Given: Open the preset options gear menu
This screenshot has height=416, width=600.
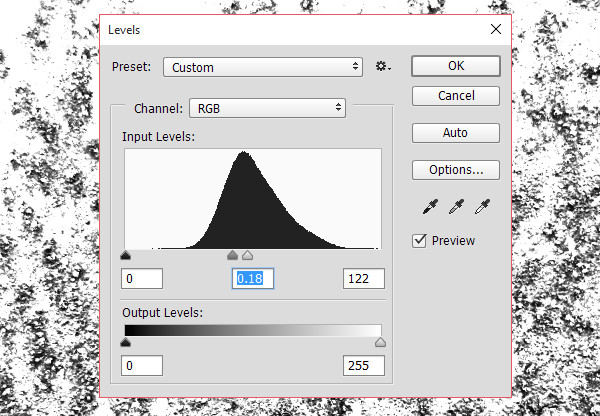Looking at the screenshot, I should 382,67.
